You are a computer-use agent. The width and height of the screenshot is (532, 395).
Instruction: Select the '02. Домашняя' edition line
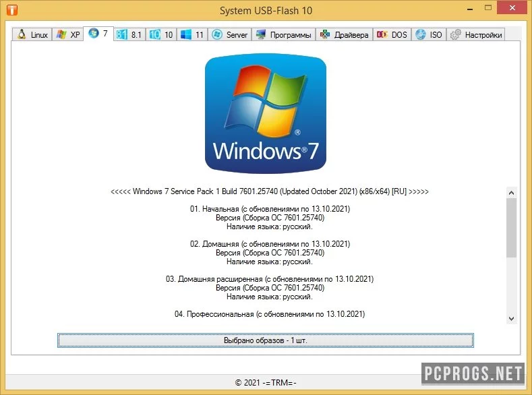pyautogui.click(x=270, y=244)
